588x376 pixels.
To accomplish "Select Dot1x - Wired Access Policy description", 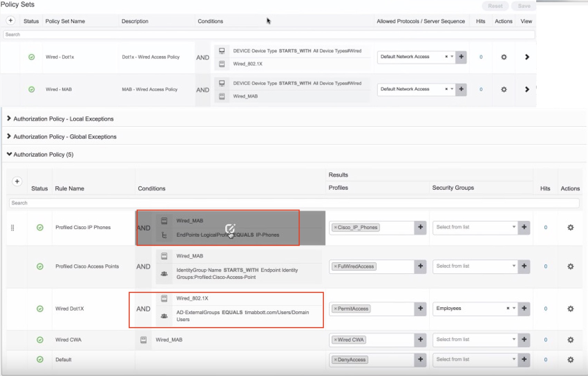I will pos(151,57).
